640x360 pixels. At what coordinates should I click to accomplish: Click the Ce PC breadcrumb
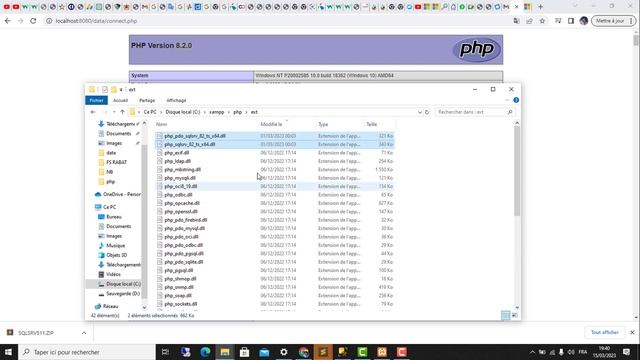[150, 112]
